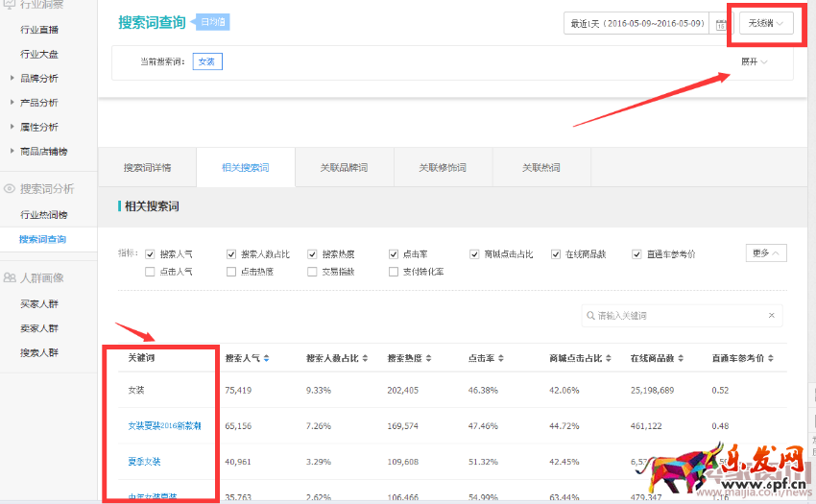Viewport: 816px width, 504px height.
Task: Switch to the 关联品牌词 tab
Action: [344, 168]
